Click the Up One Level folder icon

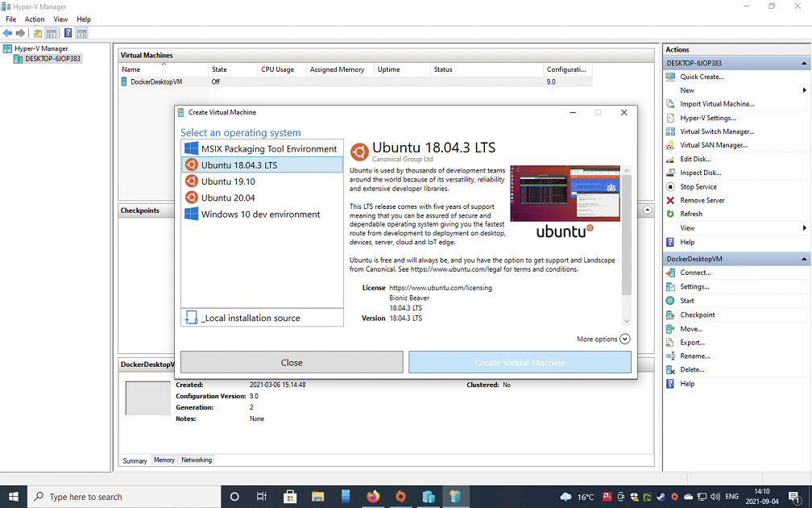click(38, 33)
